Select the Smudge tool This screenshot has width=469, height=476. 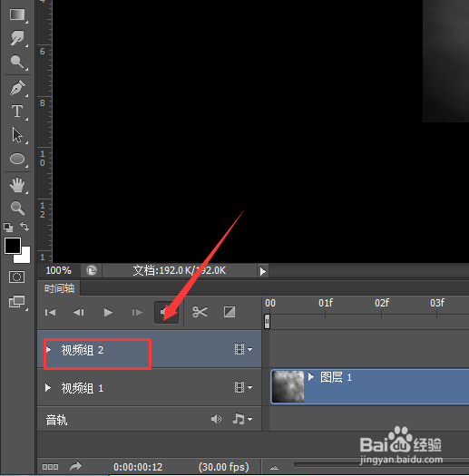[17, 38]
